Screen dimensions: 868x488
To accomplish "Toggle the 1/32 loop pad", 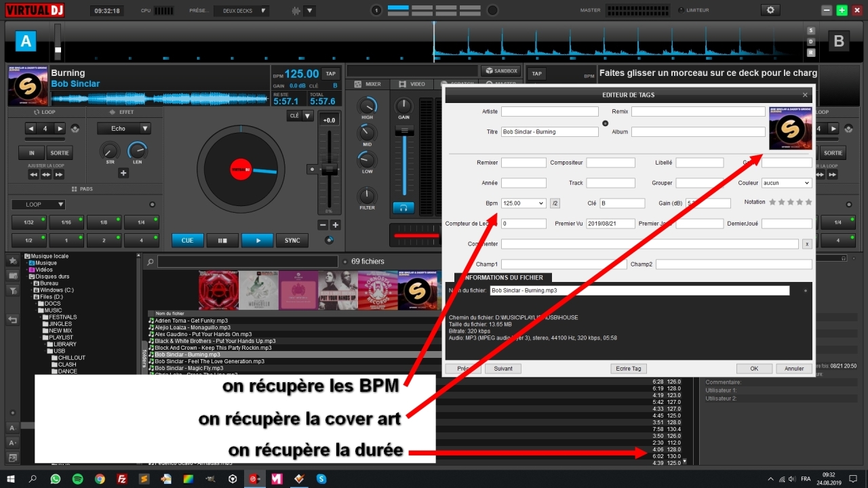I will tap(28, 222).
